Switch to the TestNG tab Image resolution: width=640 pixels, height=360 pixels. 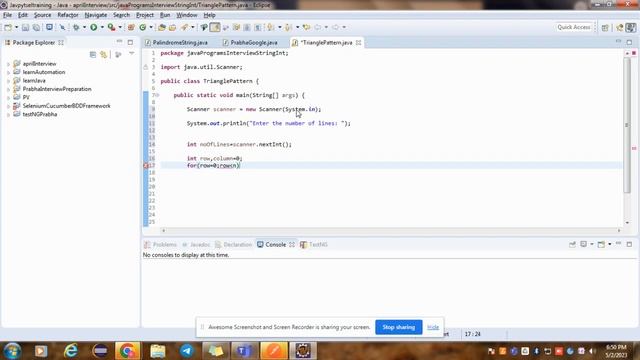coord(314,244)
